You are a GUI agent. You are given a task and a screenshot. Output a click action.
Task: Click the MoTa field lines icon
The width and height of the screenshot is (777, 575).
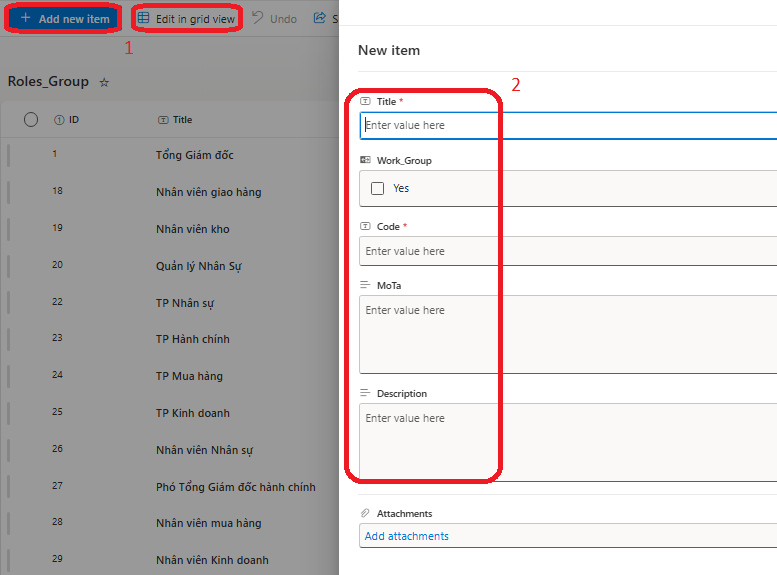coord(365,285)
